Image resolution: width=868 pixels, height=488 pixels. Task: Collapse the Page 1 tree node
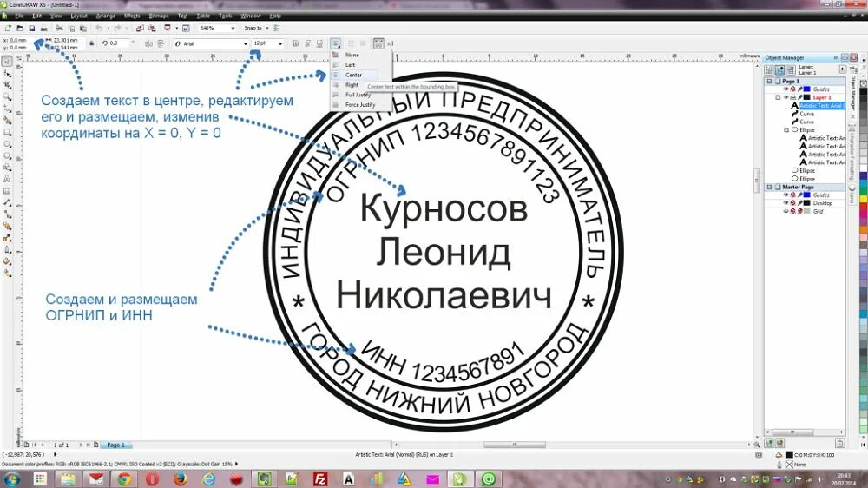(x=769, y=82)
